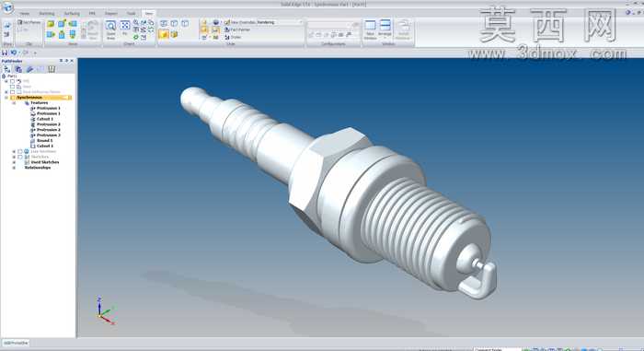The height and width of the screenshot is (351, 644).
Task: Toggle the Sketches checkbox
Action: coord(19,157)
